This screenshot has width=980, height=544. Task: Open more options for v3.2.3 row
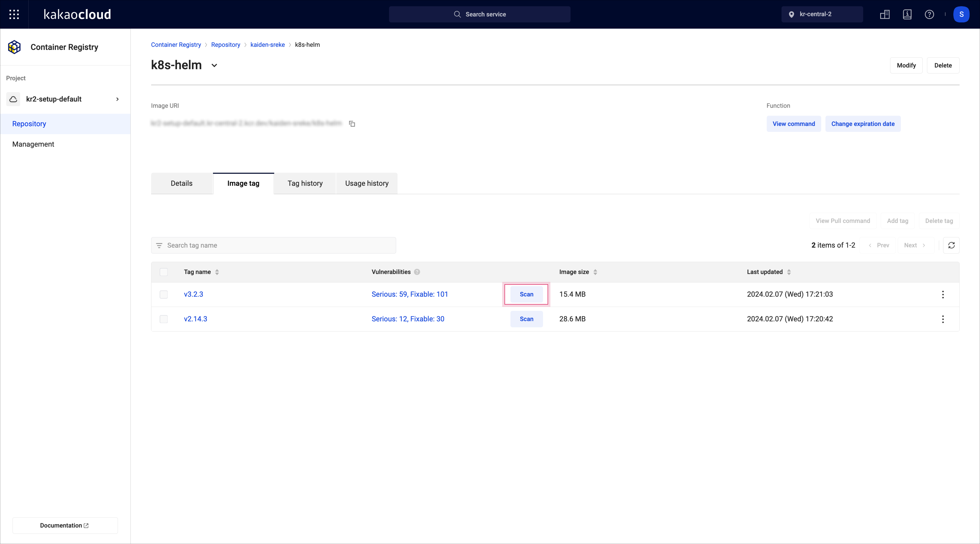[x=943, y=294]
